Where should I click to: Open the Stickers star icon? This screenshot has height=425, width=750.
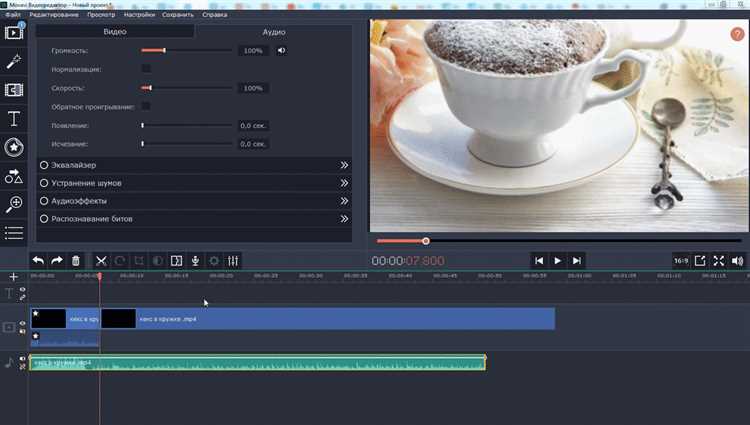coord(14,147)
